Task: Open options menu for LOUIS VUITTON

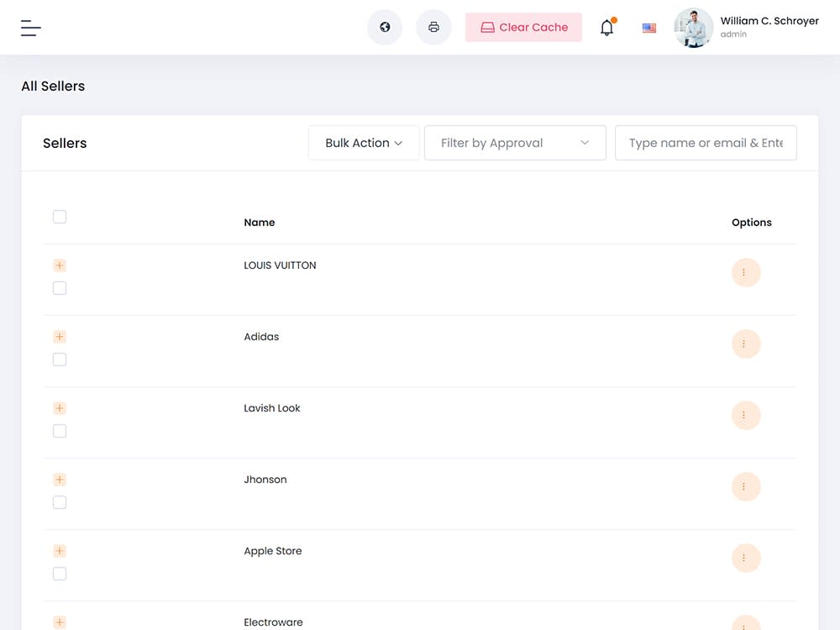Action: pyautogui.click(x=746, y=273)
